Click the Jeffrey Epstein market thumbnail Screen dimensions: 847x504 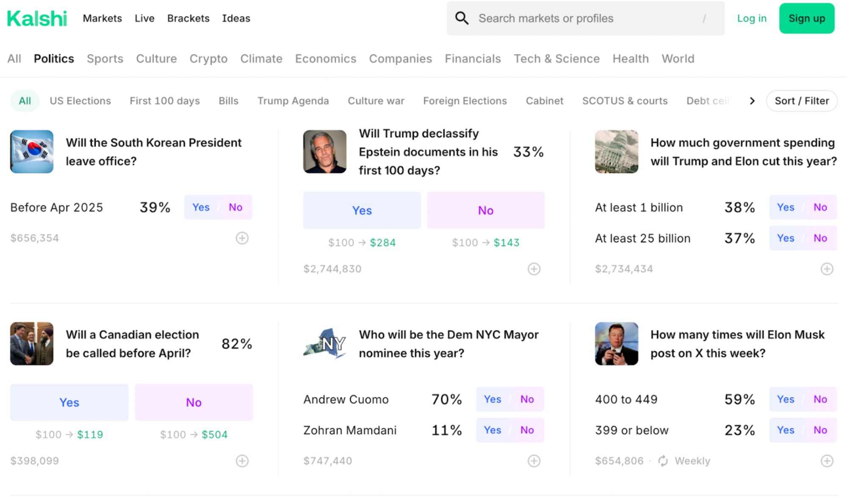pyautogui.click(x=324, y=152)
